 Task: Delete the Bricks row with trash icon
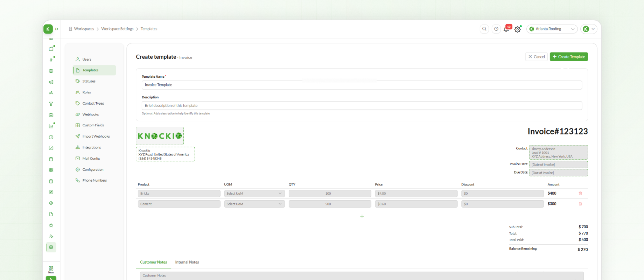580,194
